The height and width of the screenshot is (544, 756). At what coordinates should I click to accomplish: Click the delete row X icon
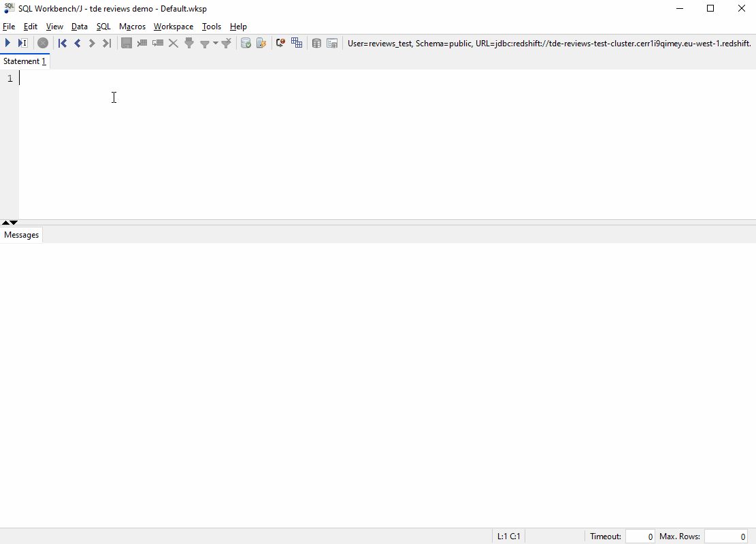pyautogui.click(x=173, y=43)
